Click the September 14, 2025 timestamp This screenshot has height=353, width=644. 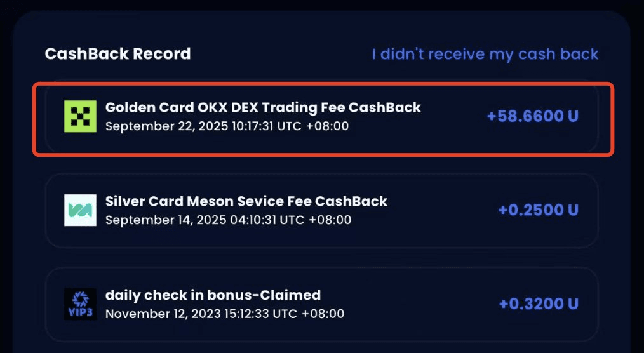click(x=228, y=220)
